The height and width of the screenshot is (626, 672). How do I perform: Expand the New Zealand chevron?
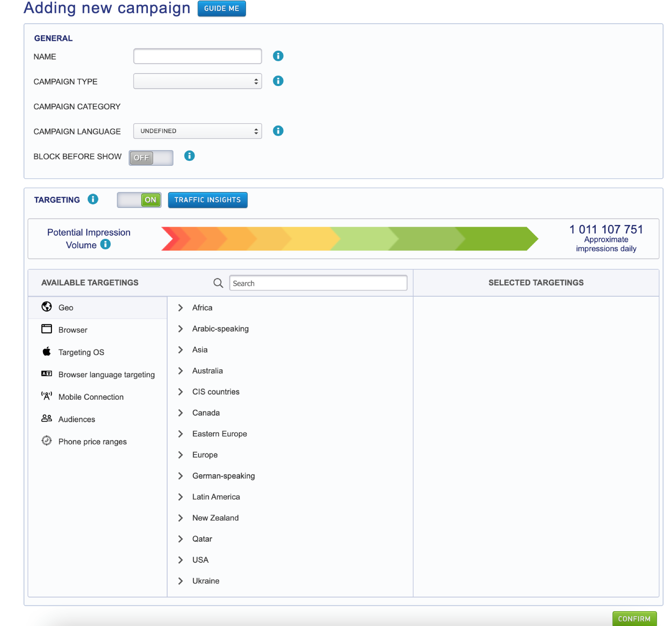click(181, 518)
